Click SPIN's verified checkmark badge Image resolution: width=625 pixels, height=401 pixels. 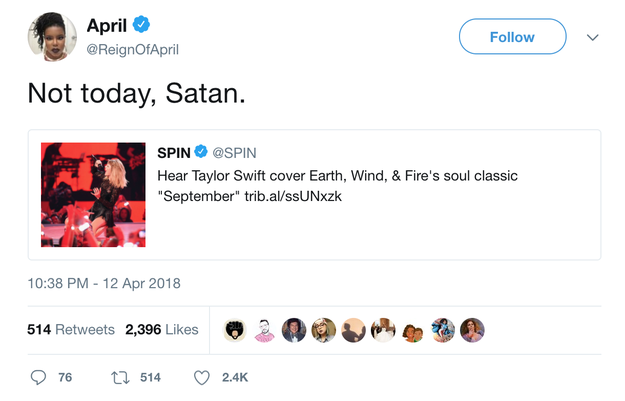(x=200, y=152)
